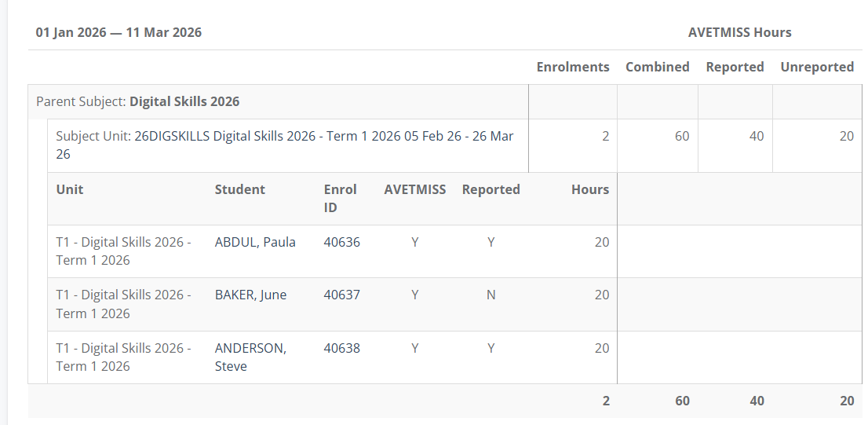
Task: Click enrol ID 40637
Action: click(341, 295)
